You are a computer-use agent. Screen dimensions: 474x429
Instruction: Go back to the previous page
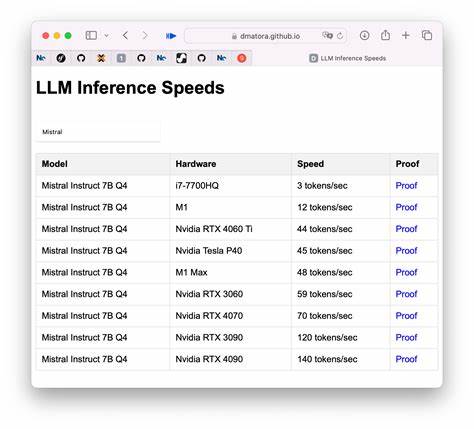click(x=125, y=35)
